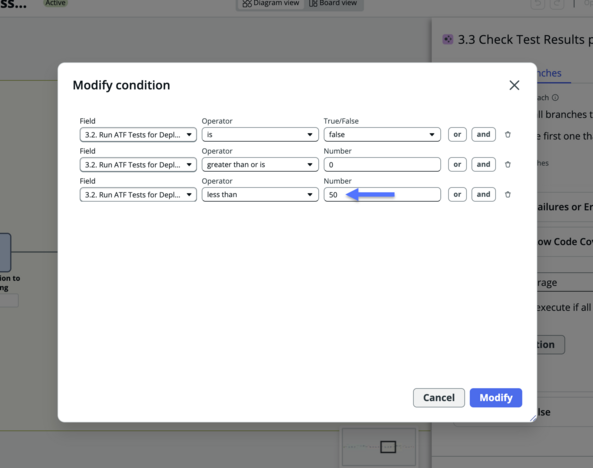The width and height of the screenshot is (593, 468).
Task: Click the Number field containing 50
Action: coord(382,194)
